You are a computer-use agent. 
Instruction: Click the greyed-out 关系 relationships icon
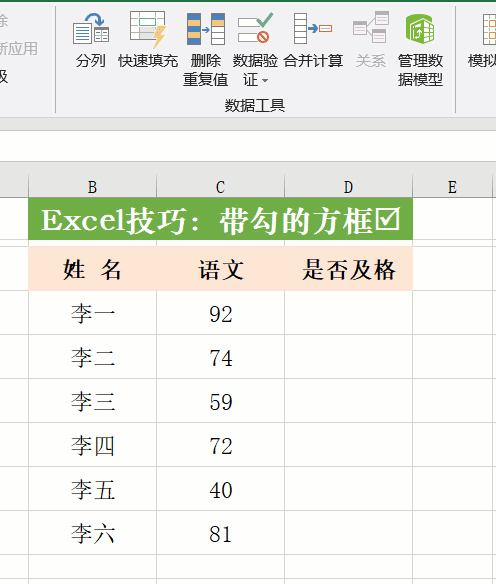tap(371, 27)
